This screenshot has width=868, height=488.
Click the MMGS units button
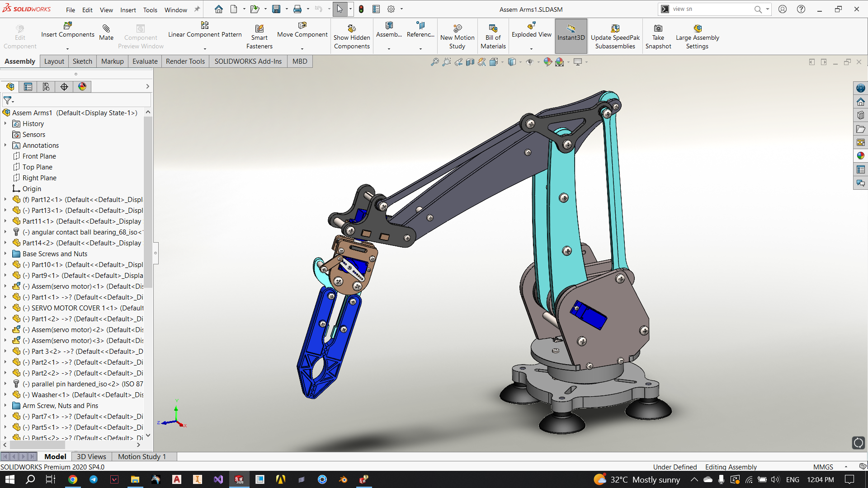click(x=823, y=467)
